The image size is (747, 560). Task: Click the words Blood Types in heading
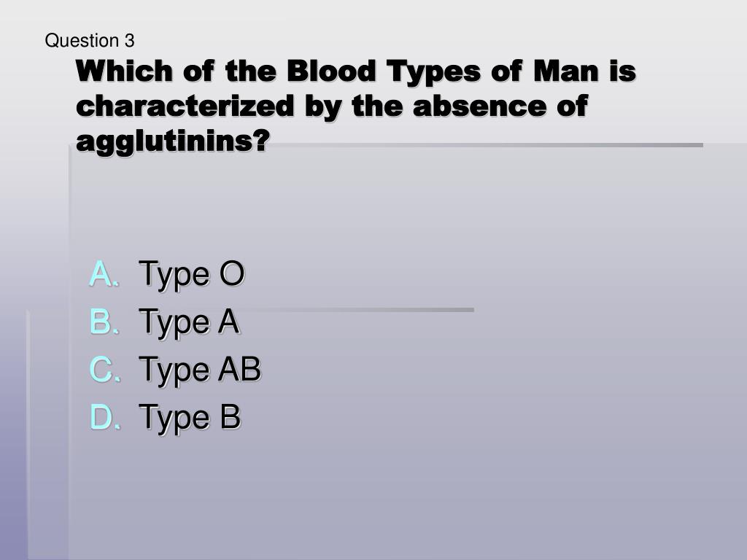point(384,71)
